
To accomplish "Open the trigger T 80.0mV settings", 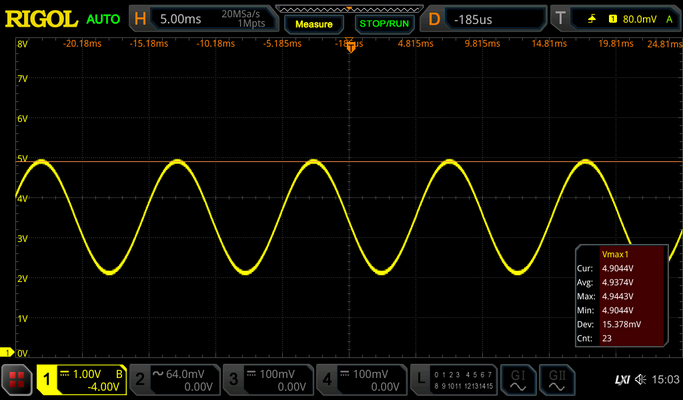I will [616, 19].
